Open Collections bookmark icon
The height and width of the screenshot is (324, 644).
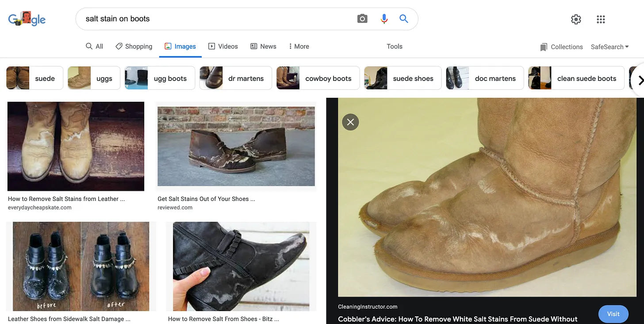click(x=544, y=47)
